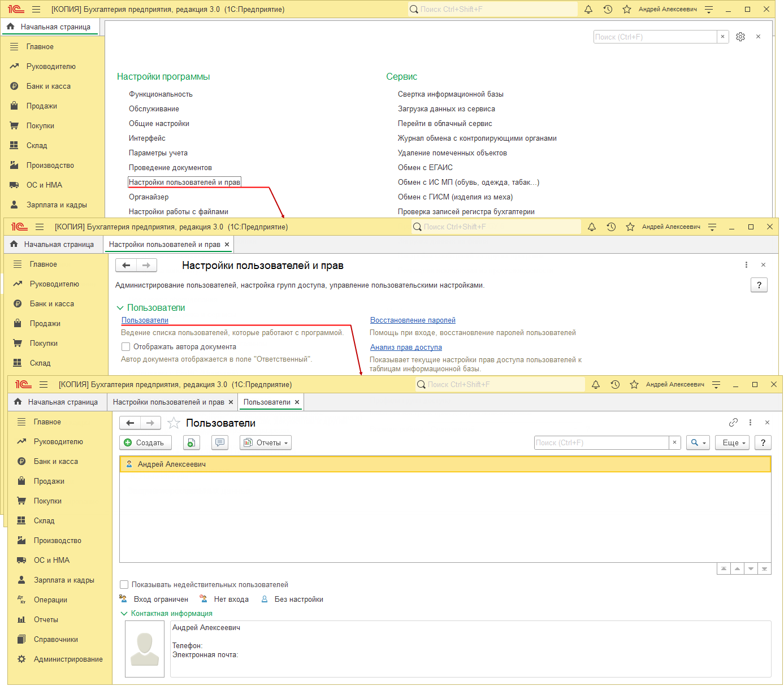Click the get link icon in Пользователи form
784x686 pixels.
734,423
